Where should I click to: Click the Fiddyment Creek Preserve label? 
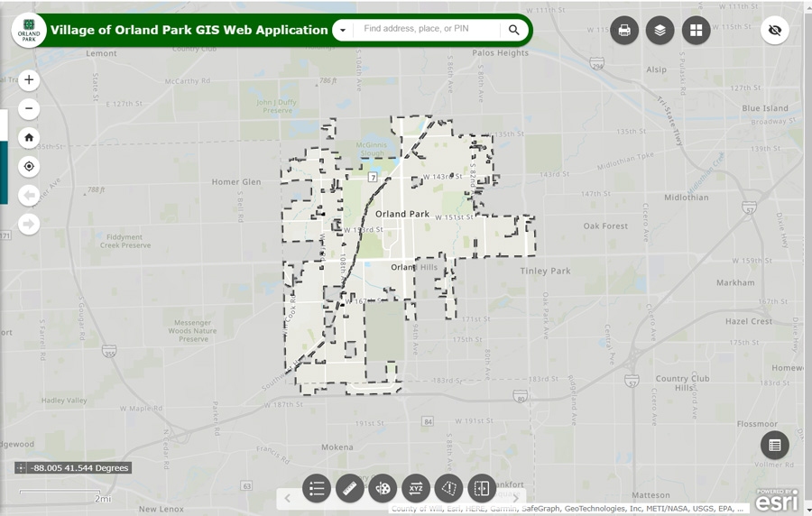(x=125, y=241)
